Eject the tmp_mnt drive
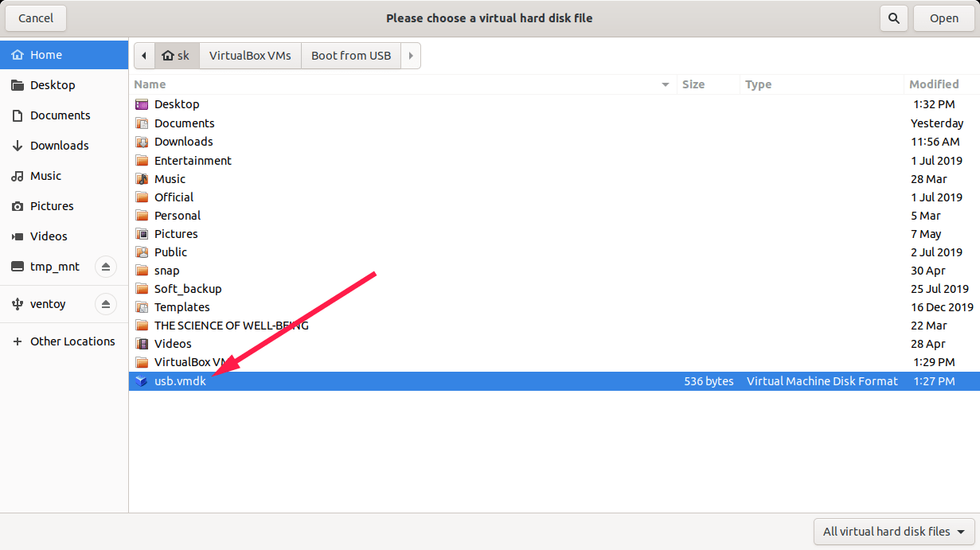980x550 pixels. 105,267
